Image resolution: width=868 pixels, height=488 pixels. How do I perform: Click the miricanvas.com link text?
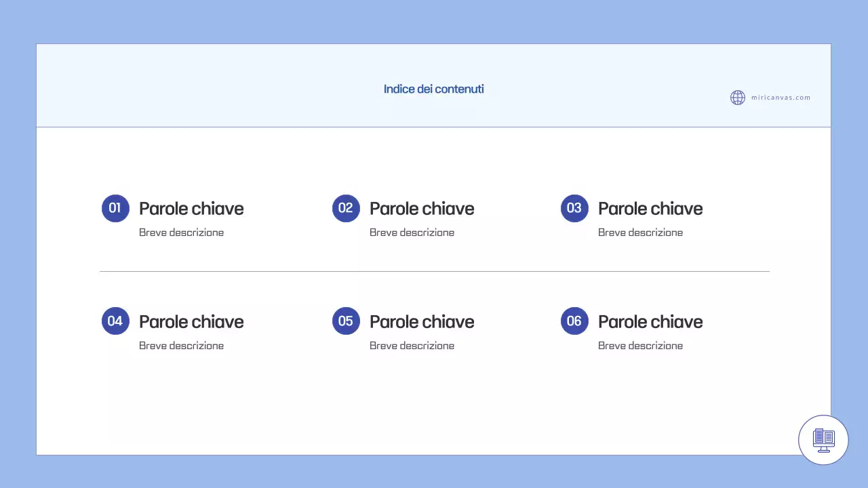(781, 98)
